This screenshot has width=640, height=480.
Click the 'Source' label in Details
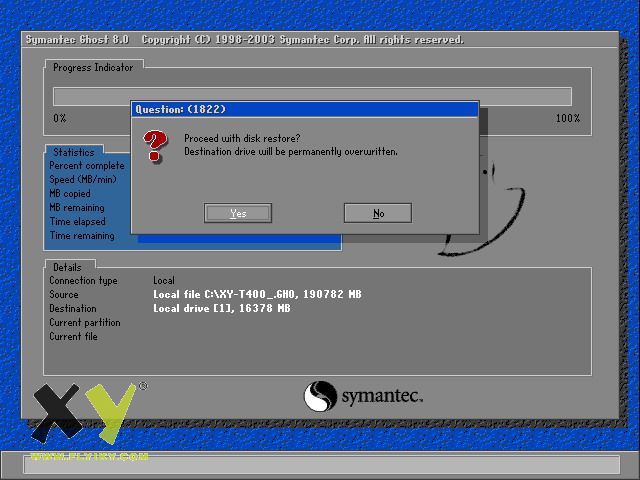tap(64, 294)
